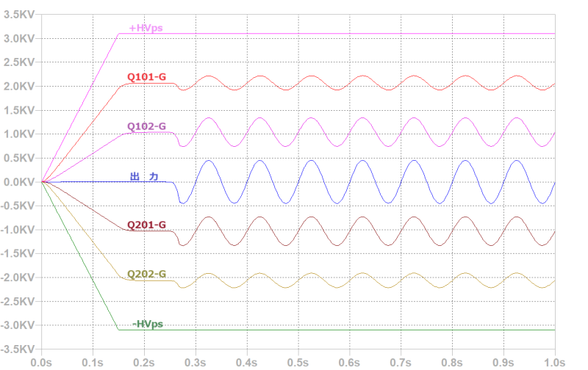Image resolution: width=588 pixels, height=370 pixels.
Task: Select the Q102-G trace label
Action: click(146, 126)
